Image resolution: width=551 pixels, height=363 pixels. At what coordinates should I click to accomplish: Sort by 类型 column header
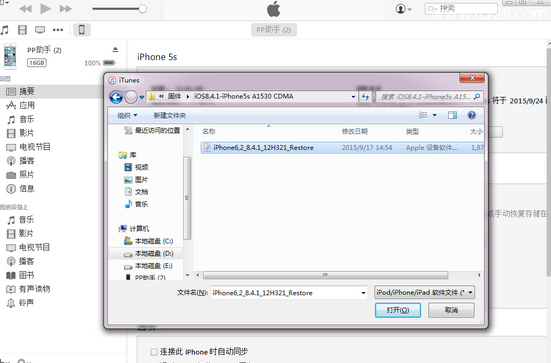click(x=434, y=131)
